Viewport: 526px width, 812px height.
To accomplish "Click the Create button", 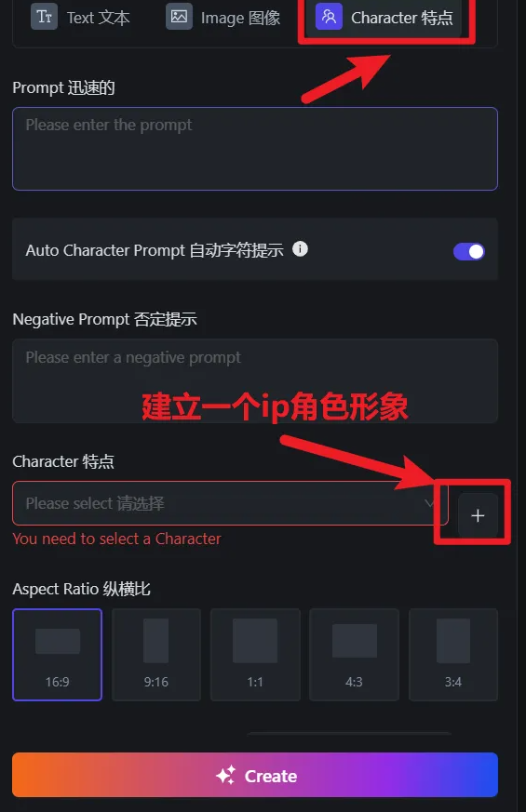I will (x=255, y=775).
